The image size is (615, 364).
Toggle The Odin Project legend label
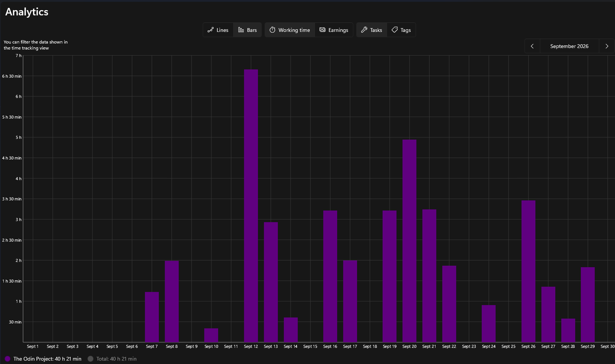[x=47, y=359]
